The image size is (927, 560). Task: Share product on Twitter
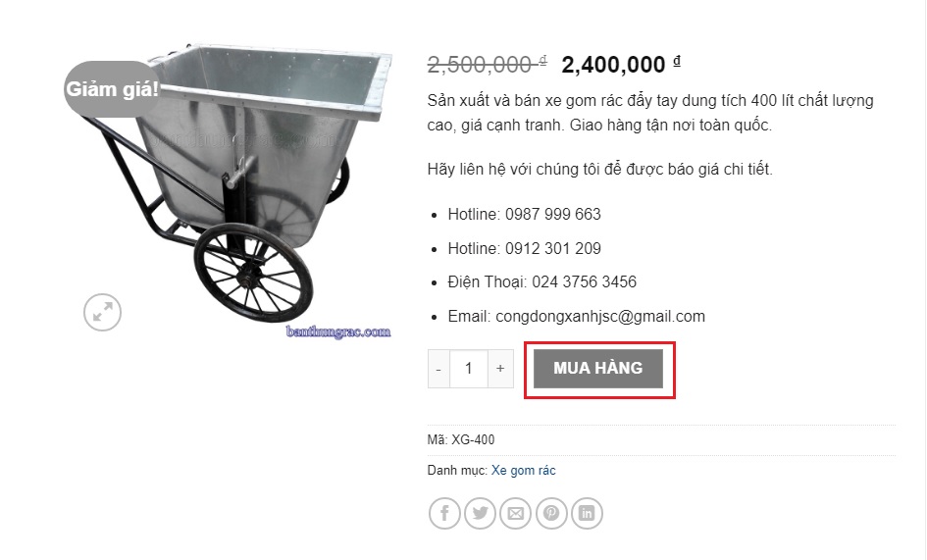tap(480, 513)
